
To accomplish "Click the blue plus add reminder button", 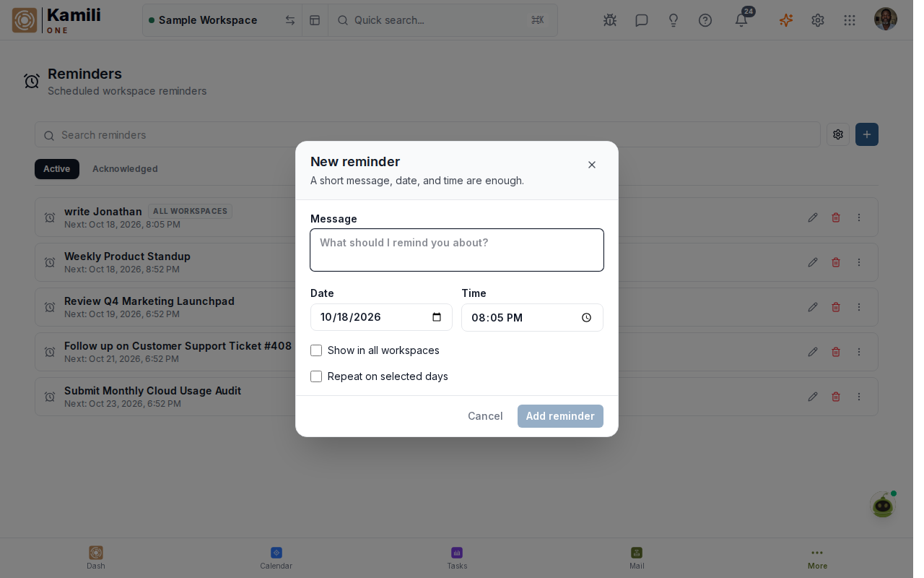I will coord(867,134).
